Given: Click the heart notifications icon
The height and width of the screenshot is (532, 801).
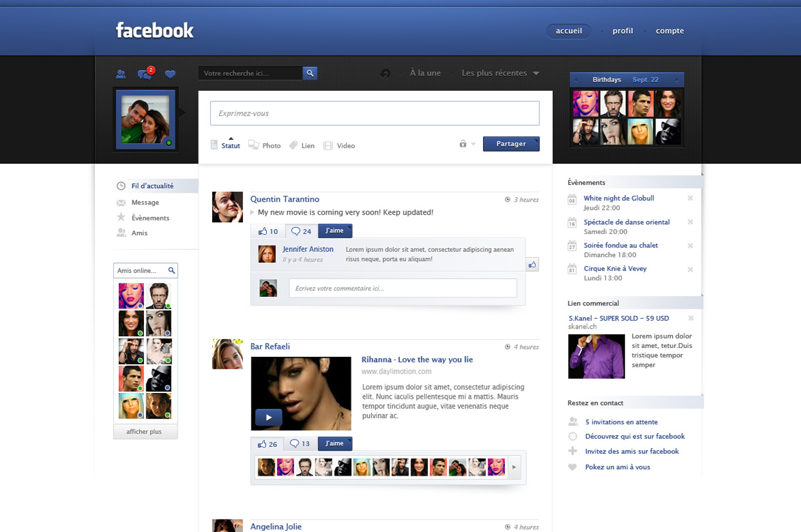Looking at the screenshot, I should [x=170, y=74].
